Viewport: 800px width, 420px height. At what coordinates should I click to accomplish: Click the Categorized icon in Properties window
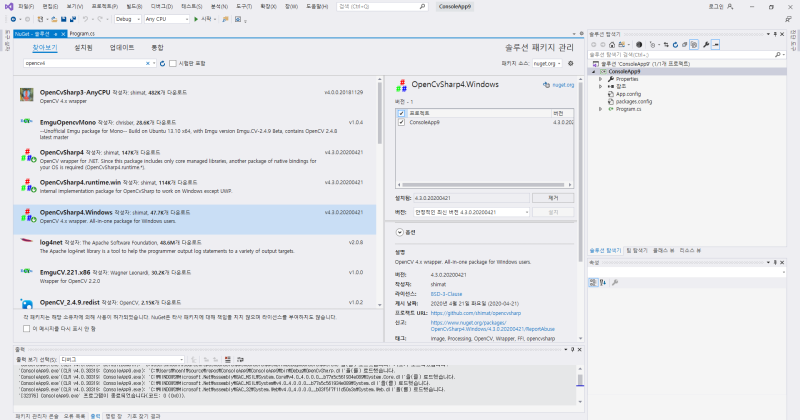[593, 282]
